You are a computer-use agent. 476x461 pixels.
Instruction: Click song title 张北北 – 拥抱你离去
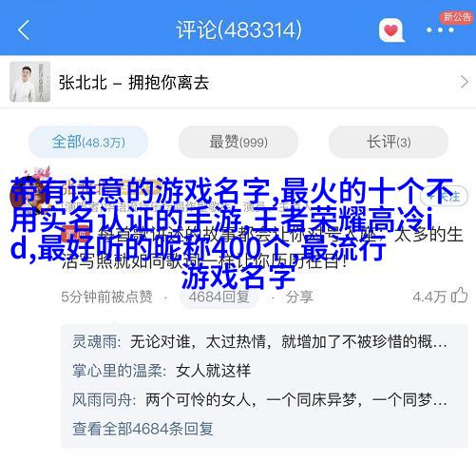134,83
